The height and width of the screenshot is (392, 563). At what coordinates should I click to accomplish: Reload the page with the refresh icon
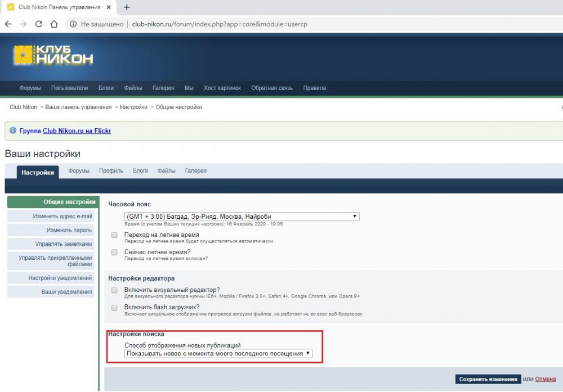pyautogui.click(x=39, y=24)
